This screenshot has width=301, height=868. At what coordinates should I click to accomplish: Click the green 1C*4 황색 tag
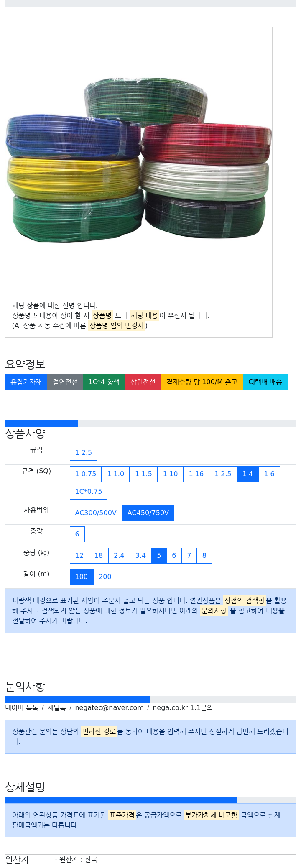pyautogui.click(x=104, y=382)
